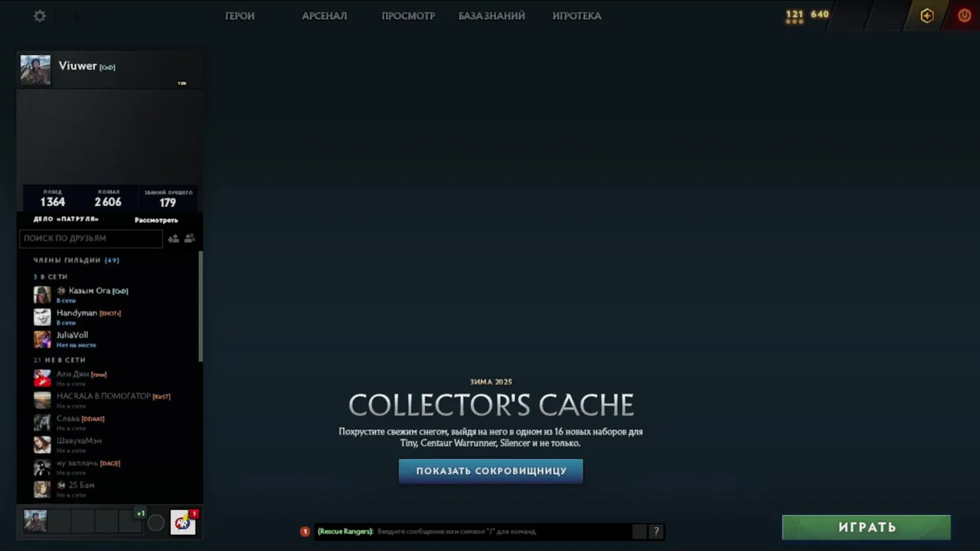Click the red power quit icon

(965, 15)
